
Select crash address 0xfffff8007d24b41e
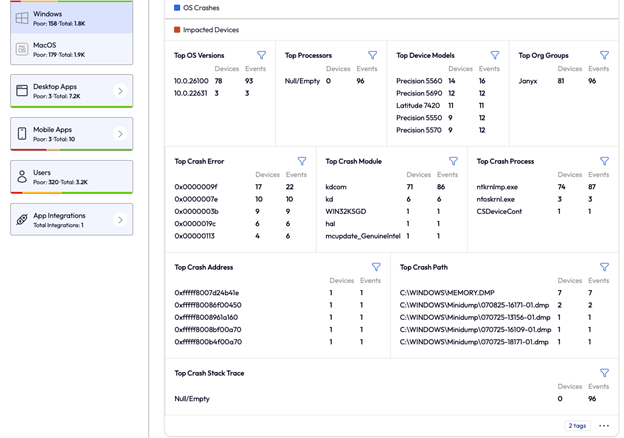tap(207, 293)
